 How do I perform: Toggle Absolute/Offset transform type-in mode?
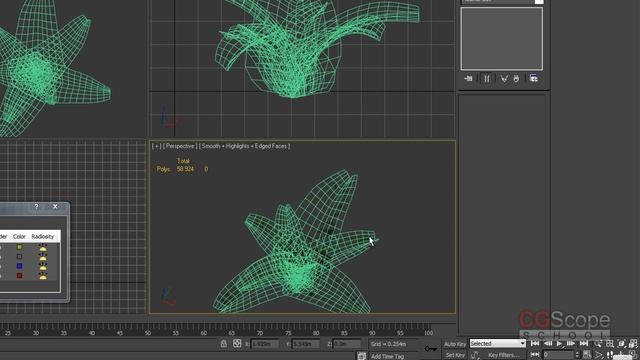(237, 344)
